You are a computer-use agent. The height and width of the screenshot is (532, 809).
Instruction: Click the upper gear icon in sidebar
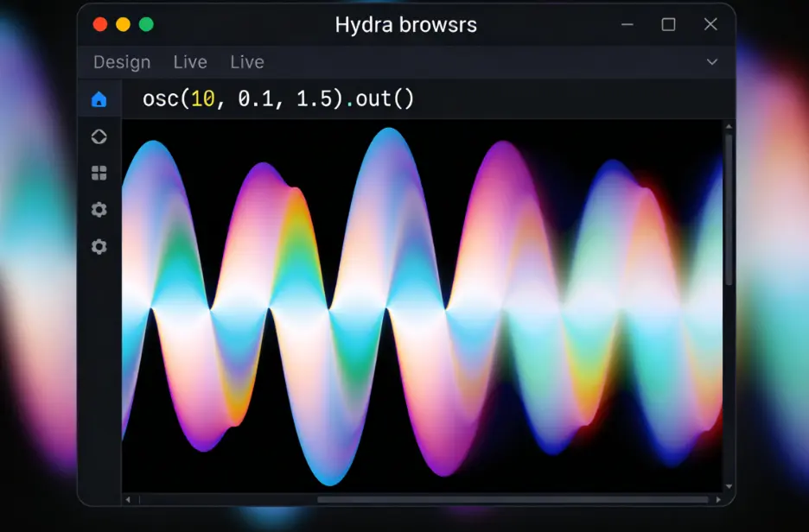(x=99, y=210)
